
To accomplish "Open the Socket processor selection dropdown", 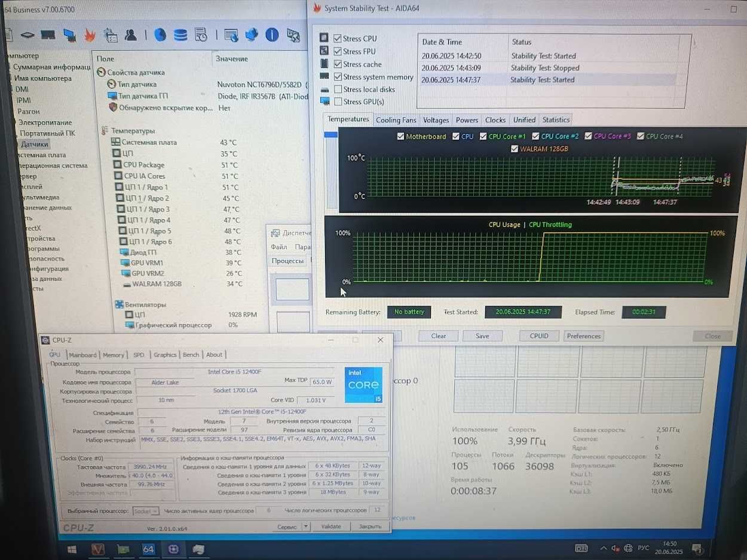I will [x=146, y=511].
